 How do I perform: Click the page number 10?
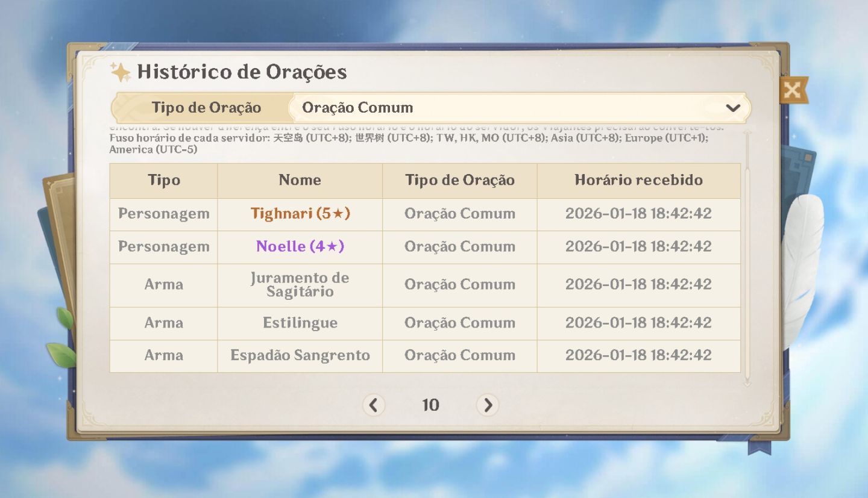430,405
